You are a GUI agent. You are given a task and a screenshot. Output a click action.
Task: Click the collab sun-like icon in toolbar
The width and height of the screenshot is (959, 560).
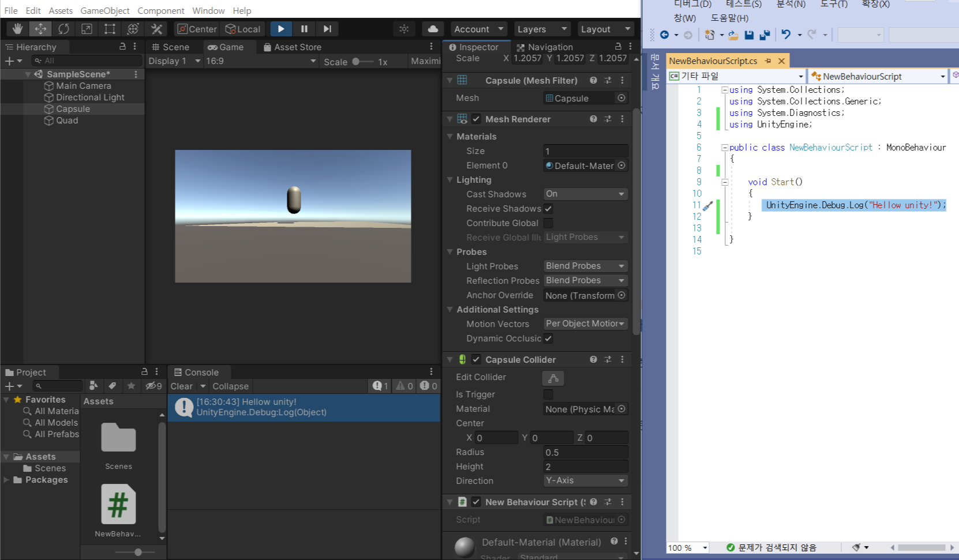pyautogui.click(x=404, y=29)
